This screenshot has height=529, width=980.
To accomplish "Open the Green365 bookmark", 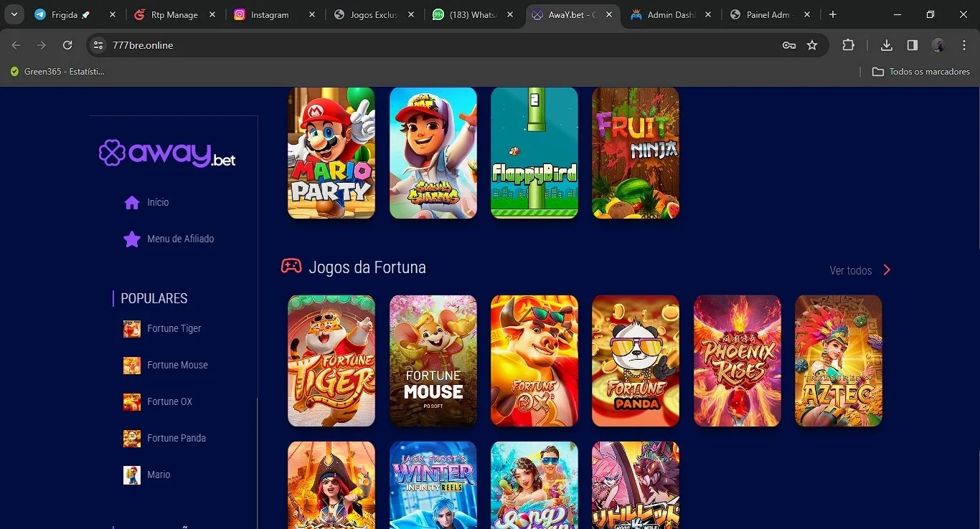I will tap(57, 72).
